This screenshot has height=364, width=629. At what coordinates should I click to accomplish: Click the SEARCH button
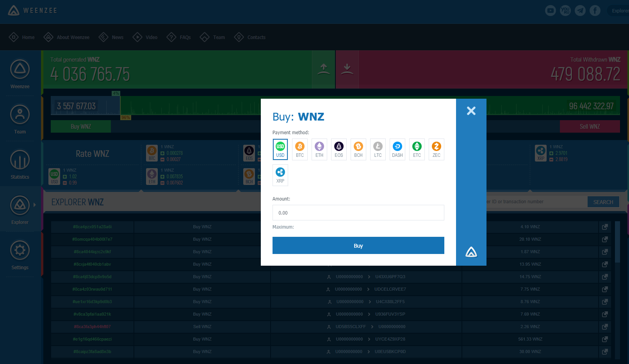coord(603,202)
